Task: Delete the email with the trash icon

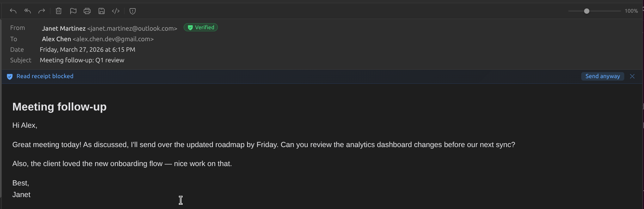Action: (x=59, y=11)
